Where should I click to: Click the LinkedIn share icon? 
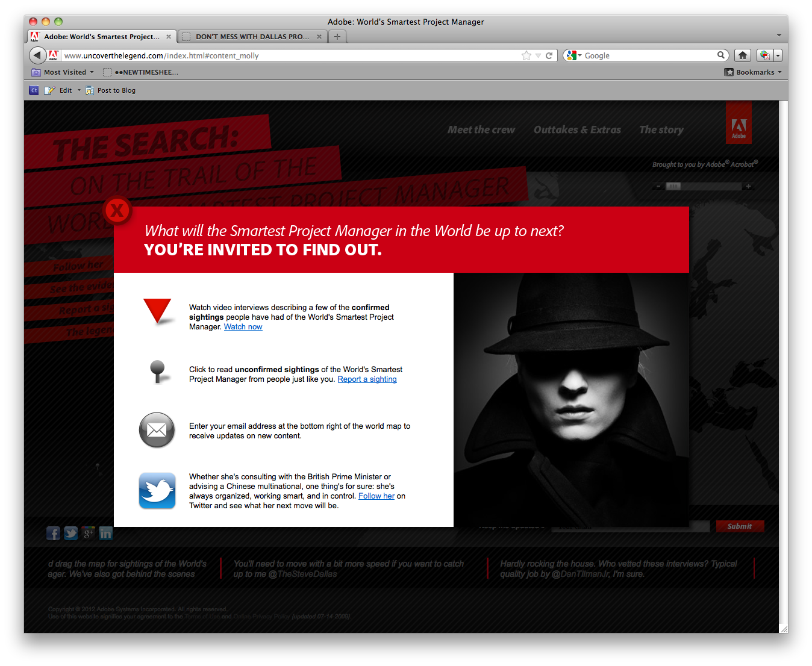(x=105, y=533)
